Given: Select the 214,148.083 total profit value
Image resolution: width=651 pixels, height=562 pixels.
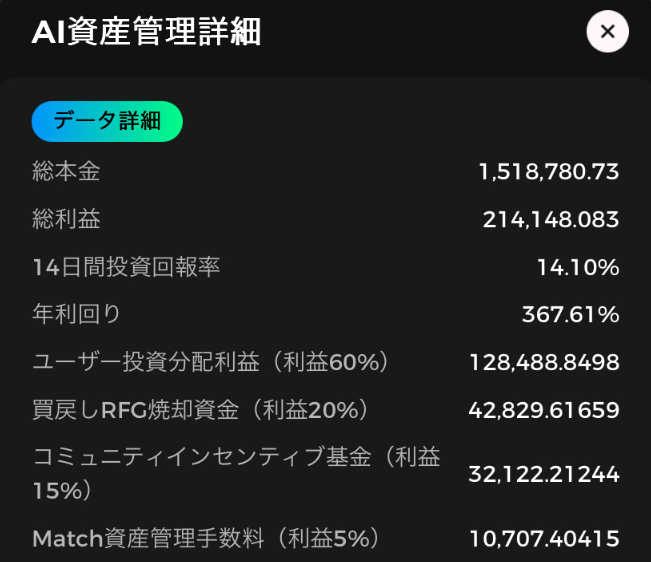Looking at the screenshot, I should (551, 219).
